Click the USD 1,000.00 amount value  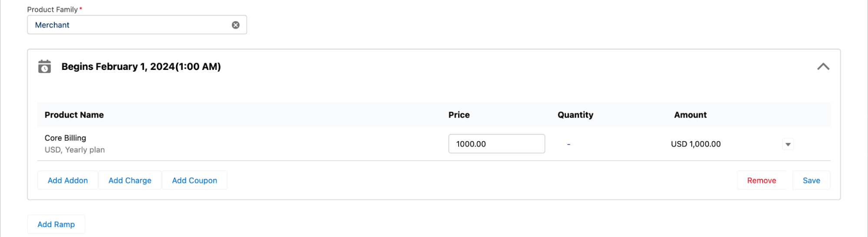[695, 144]
